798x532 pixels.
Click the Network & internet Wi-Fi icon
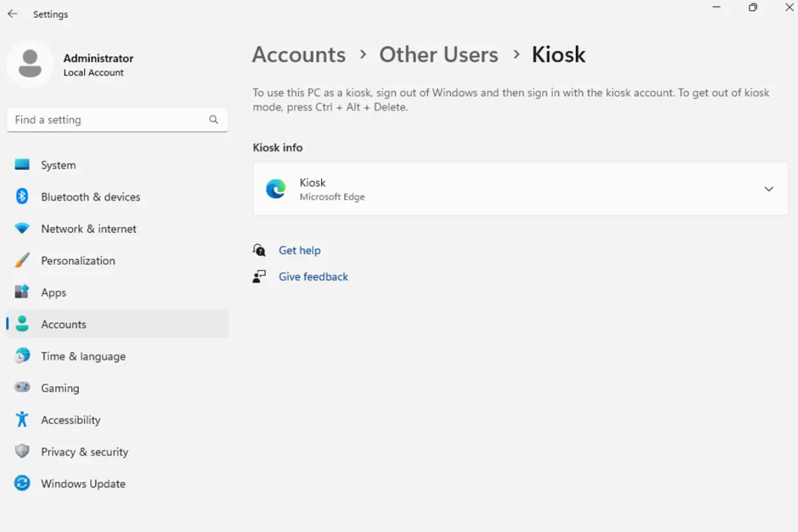pyautogui.click(x=22, y=228)
